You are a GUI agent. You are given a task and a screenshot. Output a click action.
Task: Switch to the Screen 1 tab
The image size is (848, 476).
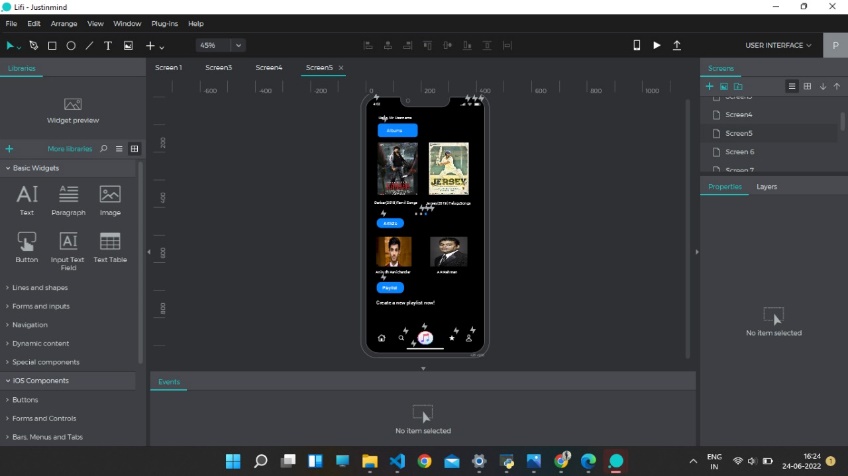coord(168,68)
